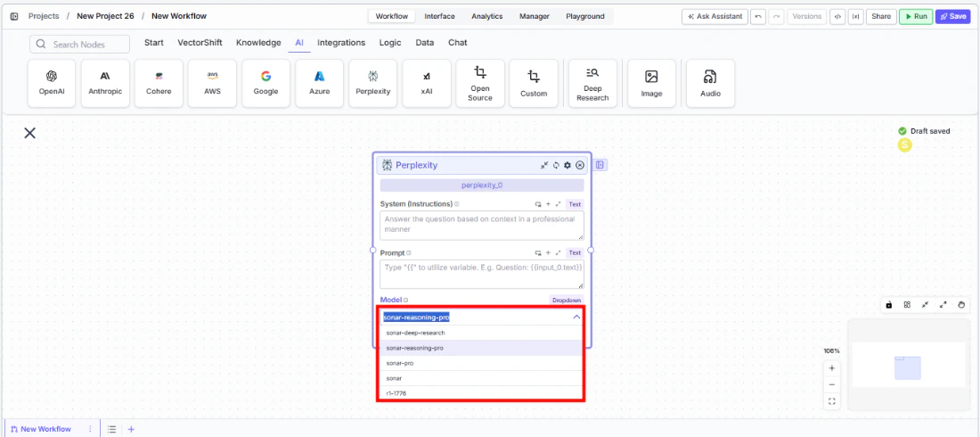
Task: Open the Manager tab
Action: 535,16
